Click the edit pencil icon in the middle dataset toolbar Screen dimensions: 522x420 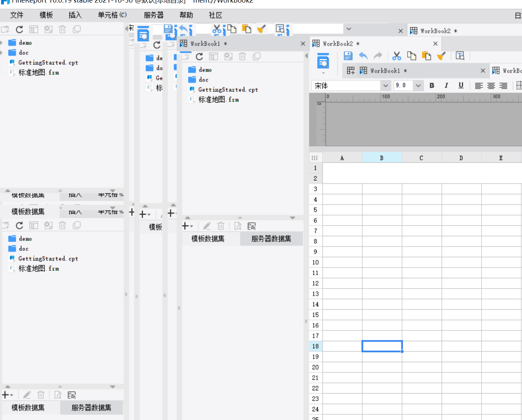pyautogui.click(x=207, y=226)
